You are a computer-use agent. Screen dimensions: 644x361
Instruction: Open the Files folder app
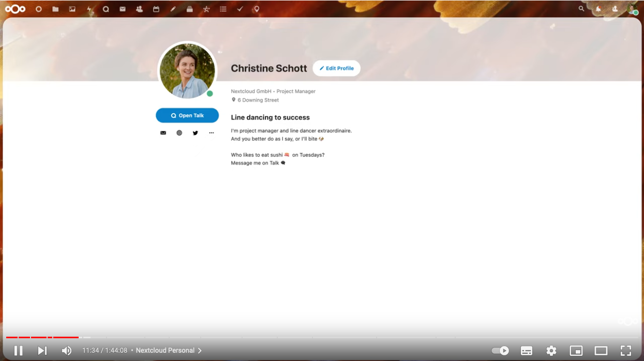[55, 9]
